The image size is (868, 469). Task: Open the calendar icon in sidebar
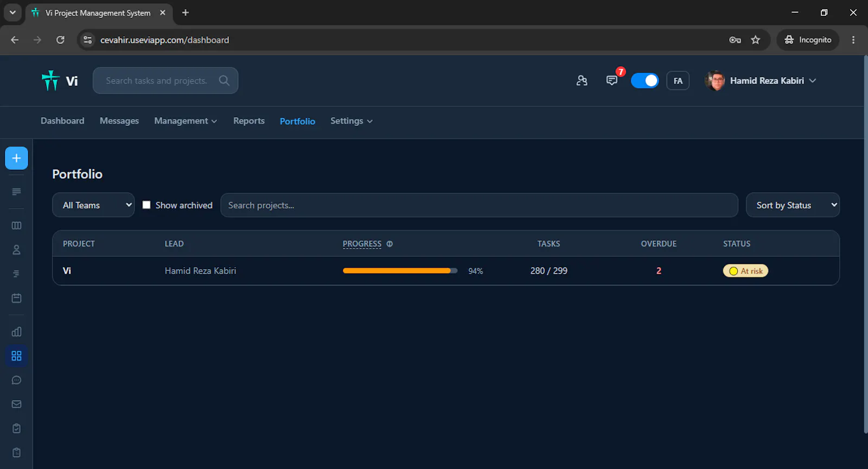[x=16, y=298]
